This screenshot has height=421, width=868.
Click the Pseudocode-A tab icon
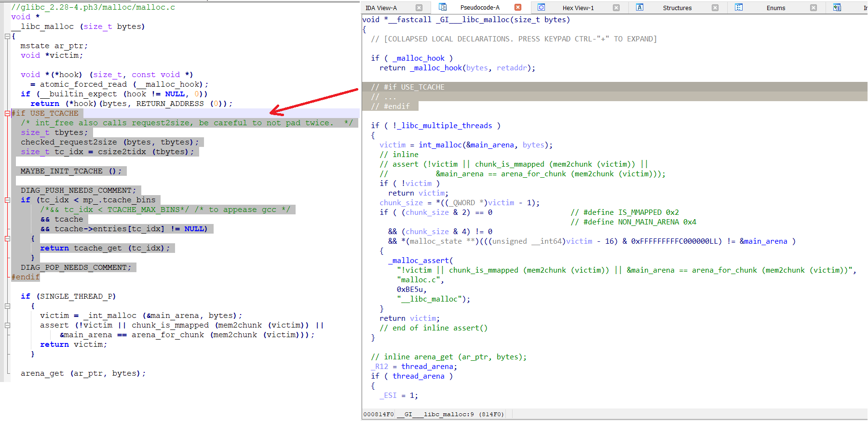[x=443, y=7]
